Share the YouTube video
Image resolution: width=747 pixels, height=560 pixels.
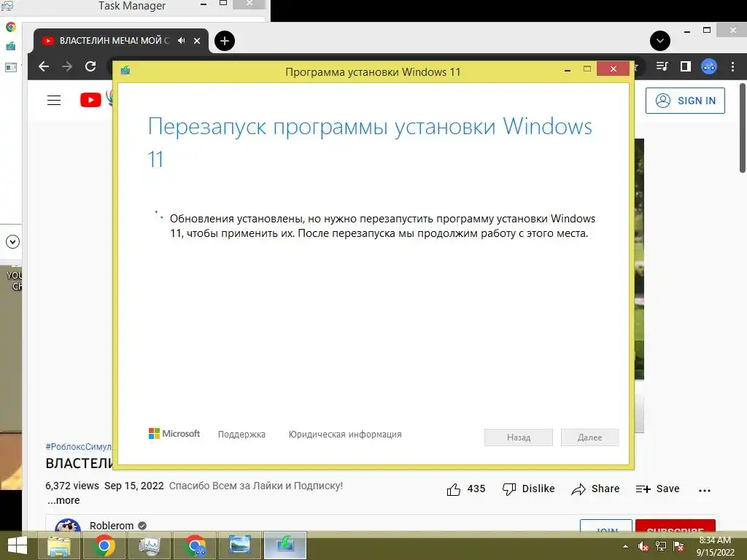click(595, 489)
